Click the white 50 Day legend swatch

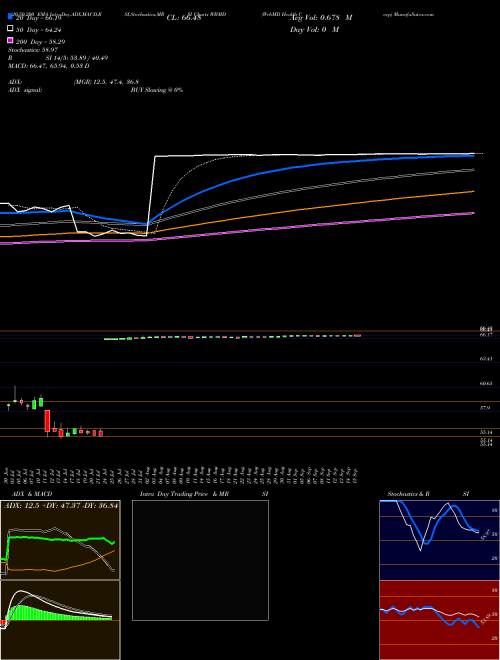10,29
